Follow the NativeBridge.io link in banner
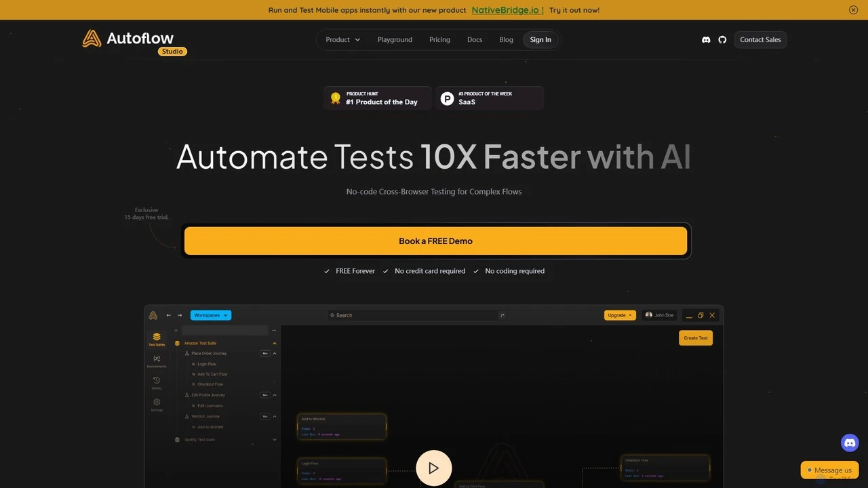This screenshot has height=488, width=868. point(508,10)
